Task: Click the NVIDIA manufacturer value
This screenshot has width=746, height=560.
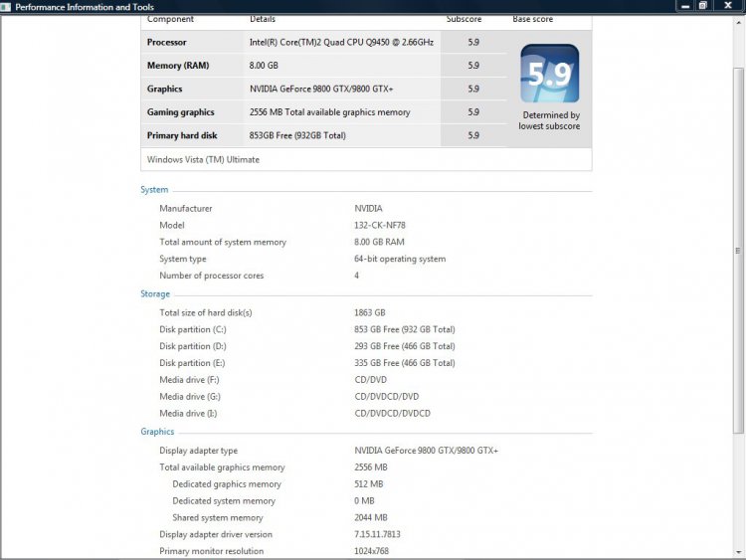Action: [x=368, y=209]
